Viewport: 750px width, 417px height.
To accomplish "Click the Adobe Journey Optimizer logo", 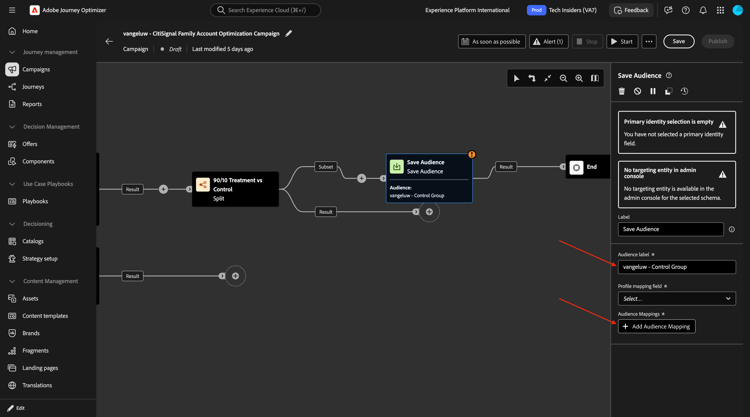I will click(34, 10).
